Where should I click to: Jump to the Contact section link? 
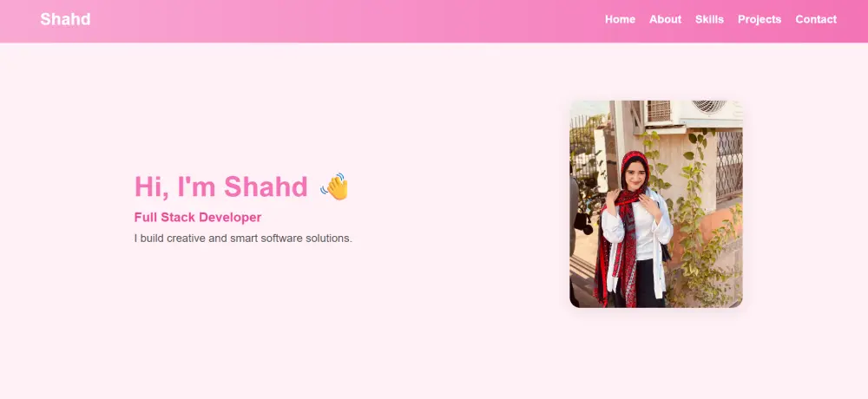tap(816, 19)
